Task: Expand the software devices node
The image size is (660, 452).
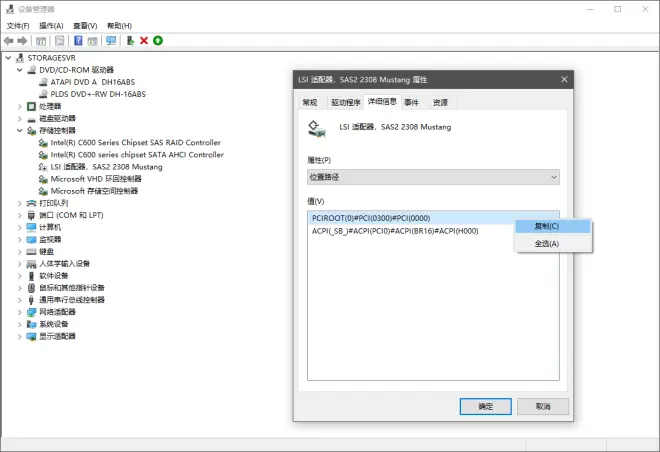Action: pyautogui.click(x=19, y=276)
